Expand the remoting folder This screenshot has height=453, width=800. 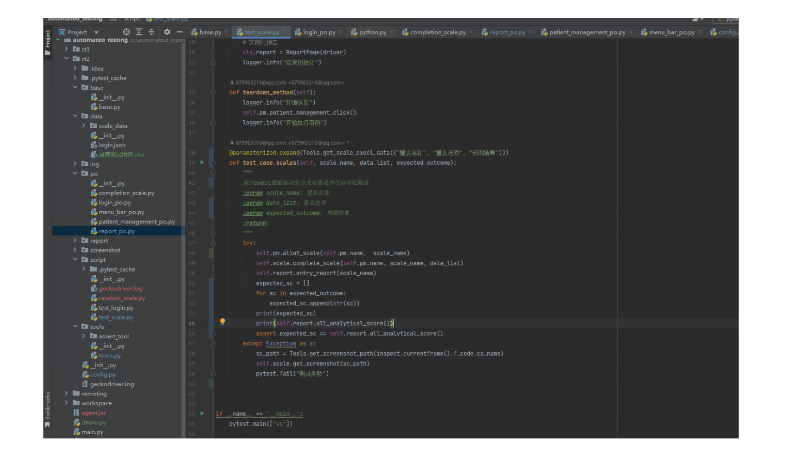[66, 394]
